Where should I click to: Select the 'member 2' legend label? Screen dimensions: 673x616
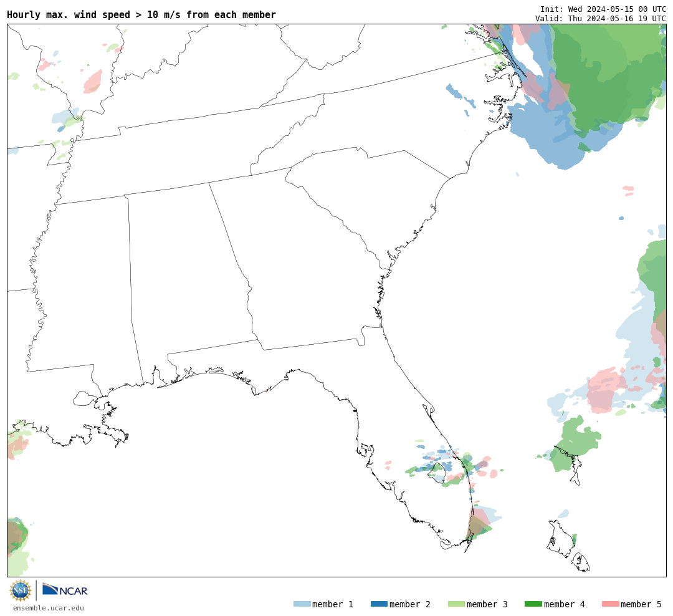[410, 604]
